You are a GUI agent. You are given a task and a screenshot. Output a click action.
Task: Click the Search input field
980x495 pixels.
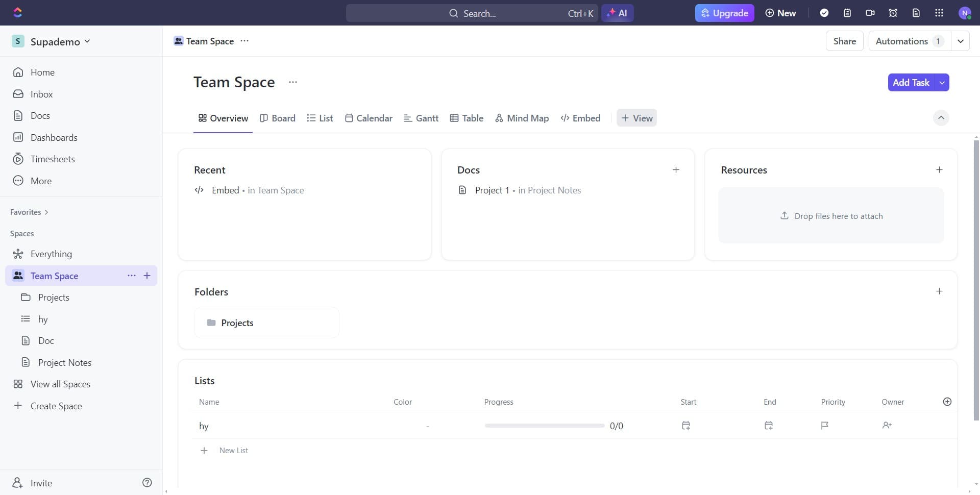[472, 13]
